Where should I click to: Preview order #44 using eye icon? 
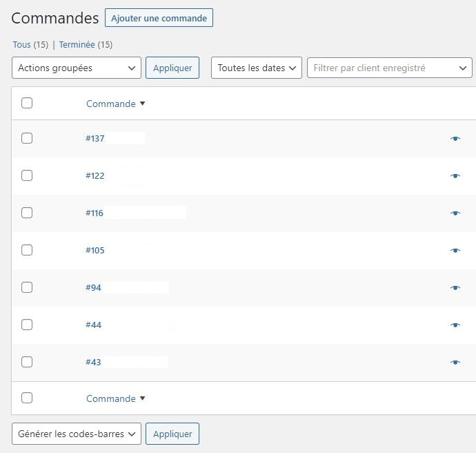(455, 325)
